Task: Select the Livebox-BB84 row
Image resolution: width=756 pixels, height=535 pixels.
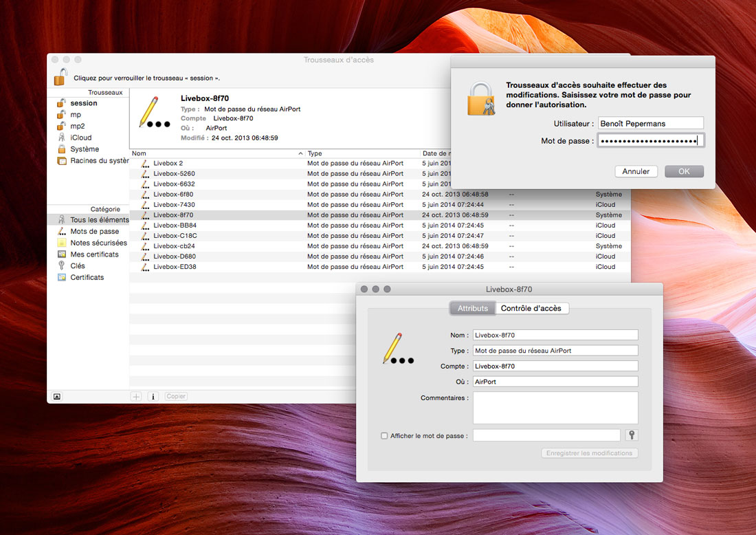Action: (x=379, y=226)
